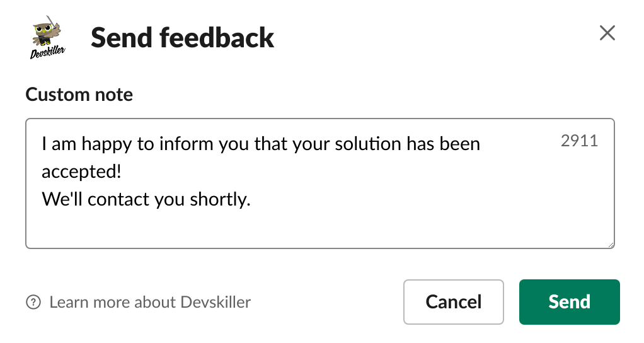
Task: Close the Send feedback dialog
Action: [607, 33]
